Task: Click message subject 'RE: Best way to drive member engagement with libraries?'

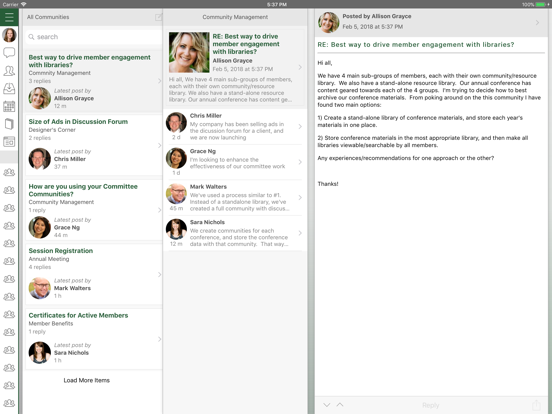Action: (416, 45)
